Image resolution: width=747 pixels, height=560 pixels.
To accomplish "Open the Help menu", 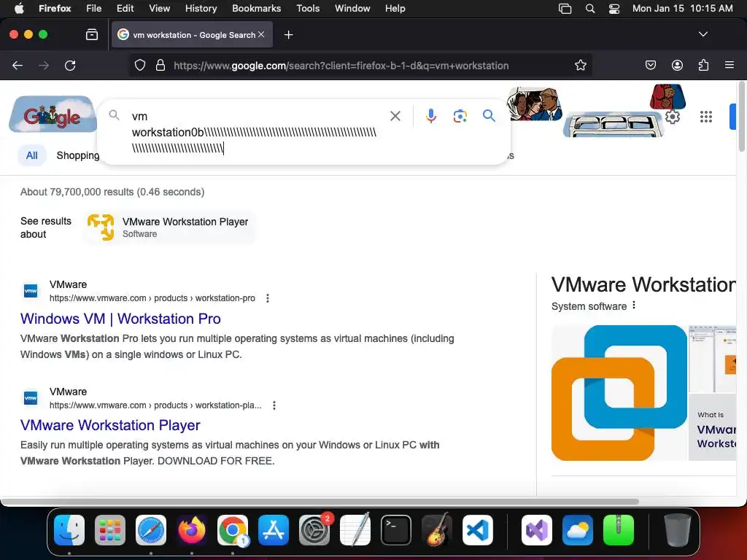I will point(395,9).
